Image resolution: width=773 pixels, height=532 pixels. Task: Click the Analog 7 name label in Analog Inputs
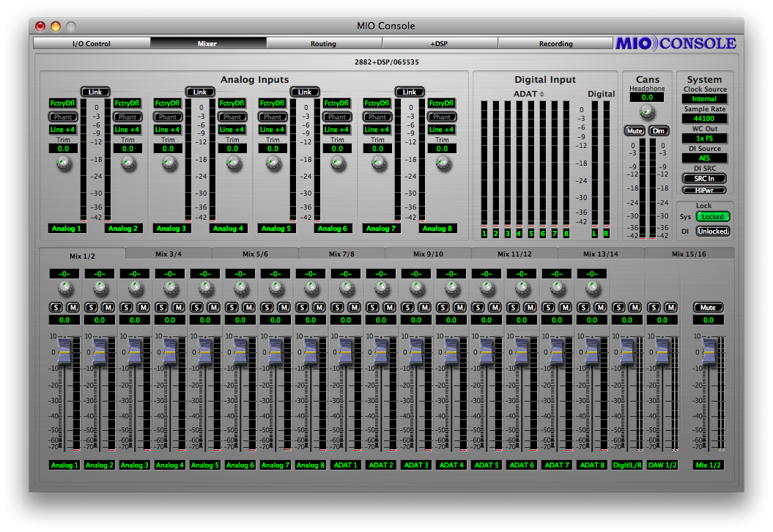click(x=380, y=229)
